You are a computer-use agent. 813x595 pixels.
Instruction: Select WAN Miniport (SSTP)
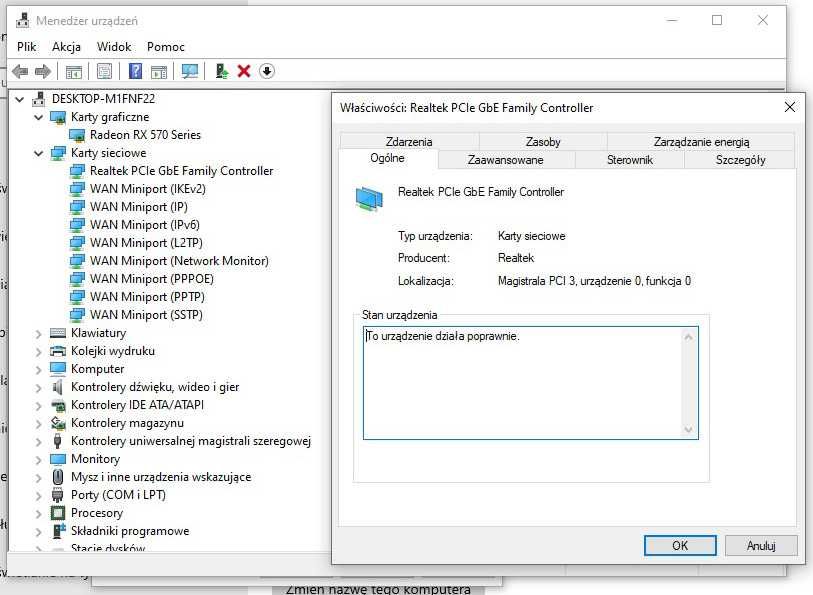146,315
